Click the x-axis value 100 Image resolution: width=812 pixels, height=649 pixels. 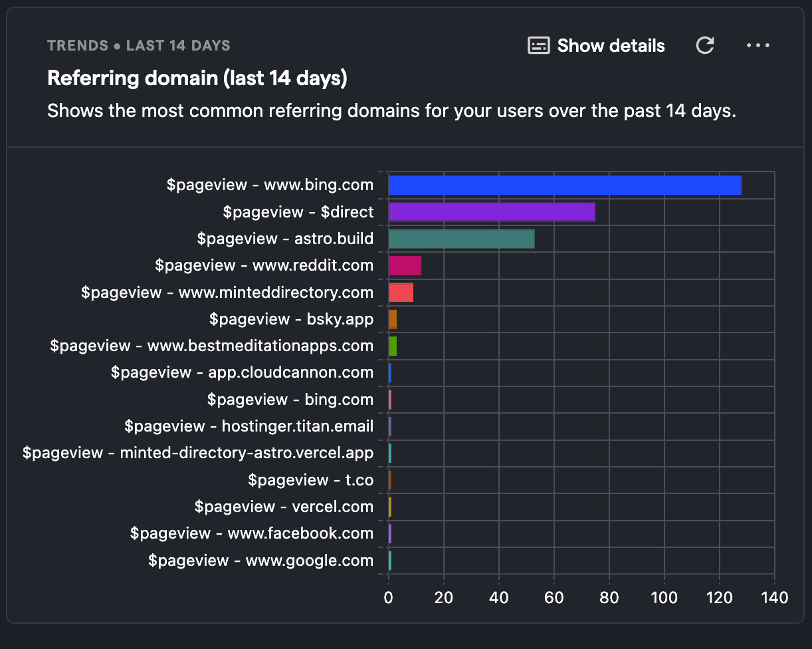click(x=664, y=597)
